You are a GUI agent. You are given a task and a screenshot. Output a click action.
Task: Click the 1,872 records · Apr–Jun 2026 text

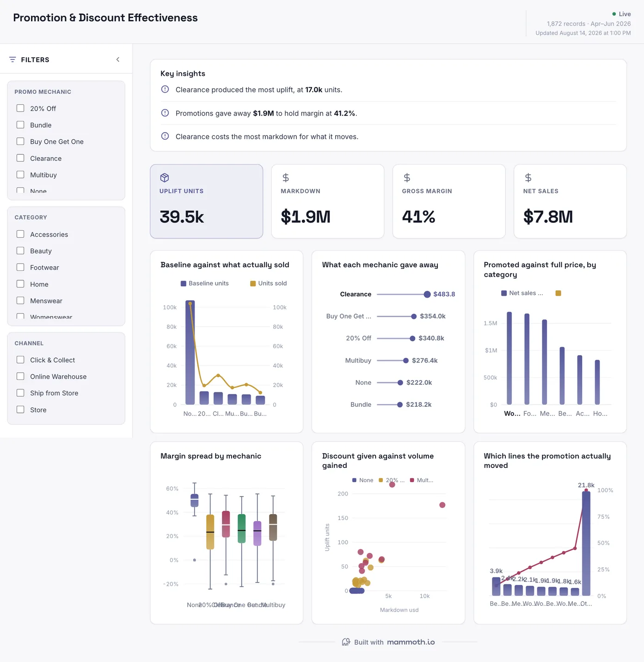click(x=589, y=24)
